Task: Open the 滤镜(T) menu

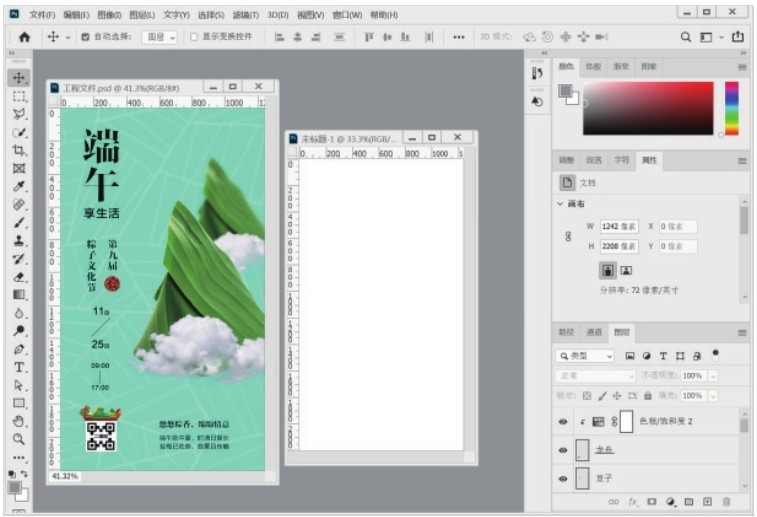Action: (245, 15)
